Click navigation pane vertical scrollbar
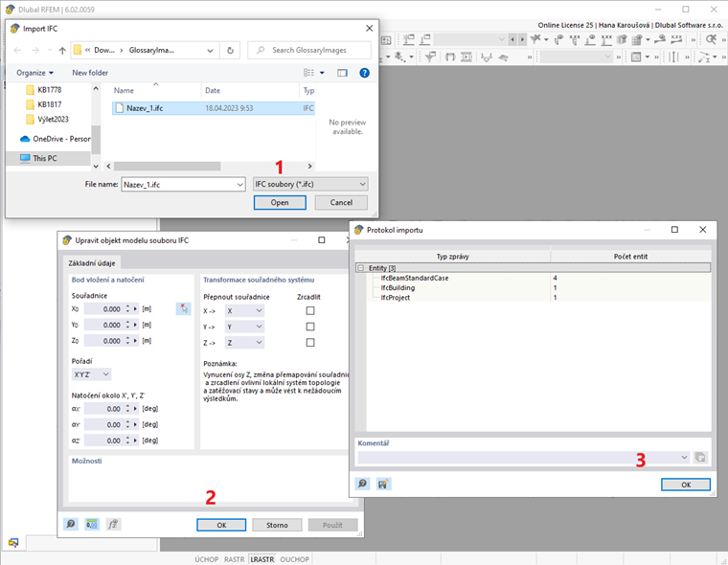 96,139
